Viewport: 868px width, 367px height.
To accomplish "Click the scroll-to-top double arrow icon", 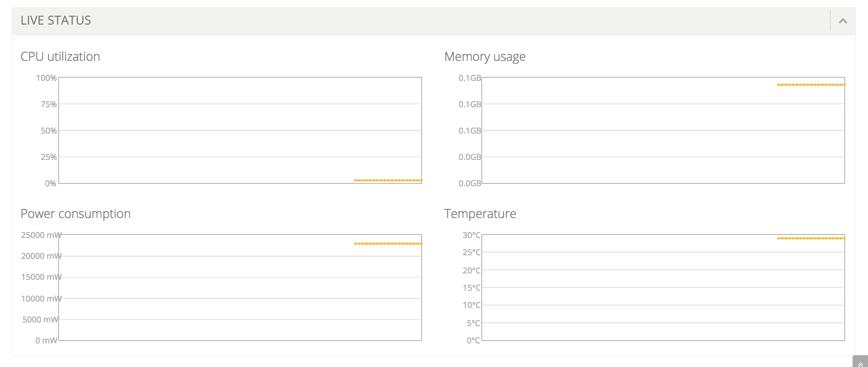I will [x=860, y=364].
